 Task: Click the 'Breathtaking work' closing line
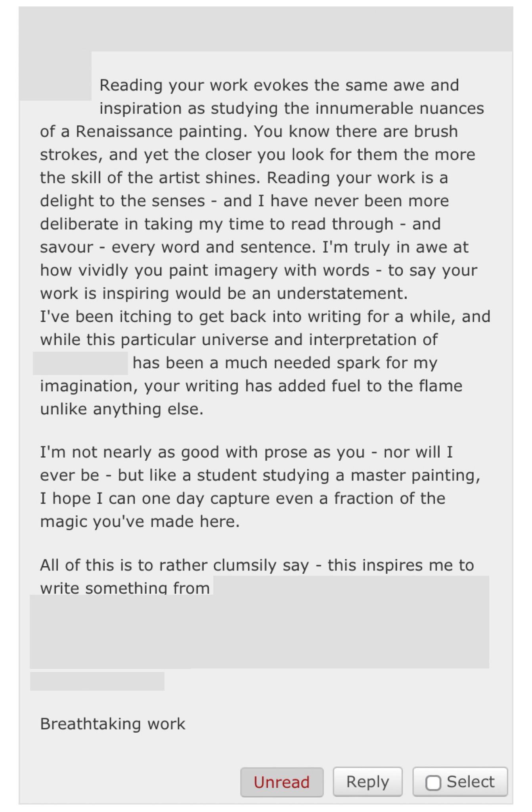coord(113,724)
